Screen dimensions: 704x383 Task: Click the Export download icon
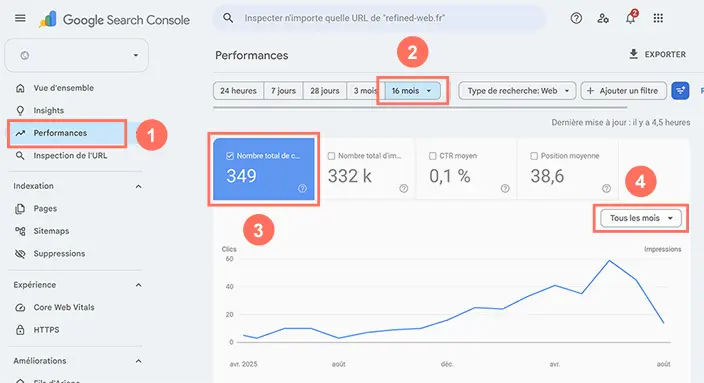click(633, 54)
